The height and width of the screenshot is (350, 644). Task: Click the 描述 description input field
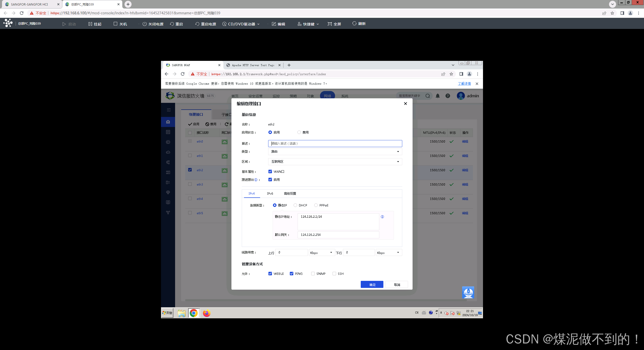coord(335,144)
